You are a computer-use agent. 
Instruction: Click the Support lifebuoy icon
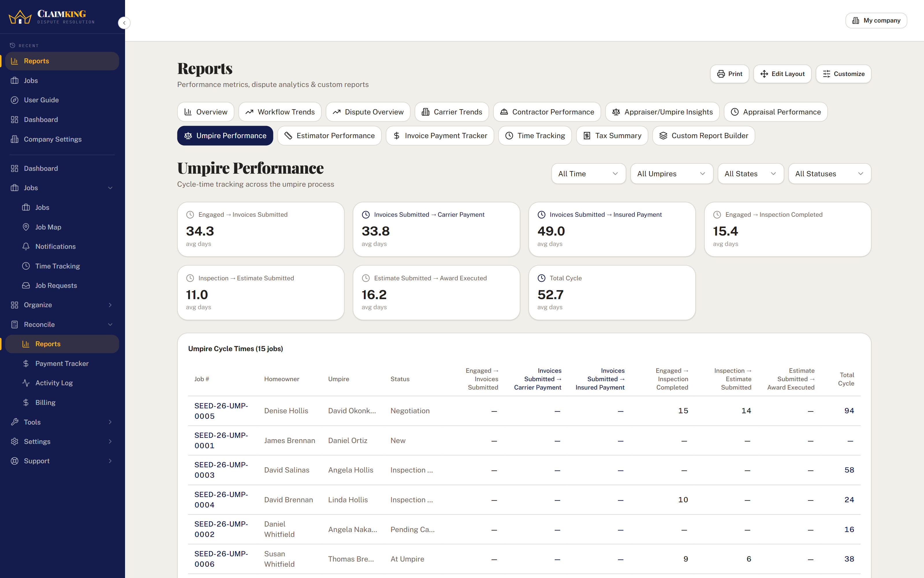[x=14, y=461]
